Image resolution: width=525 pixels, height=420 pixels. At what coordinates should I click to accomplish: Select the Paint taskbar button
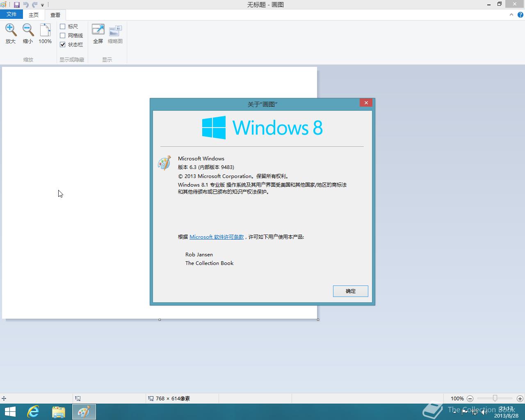pyautogui.click(x=84, y=412)
